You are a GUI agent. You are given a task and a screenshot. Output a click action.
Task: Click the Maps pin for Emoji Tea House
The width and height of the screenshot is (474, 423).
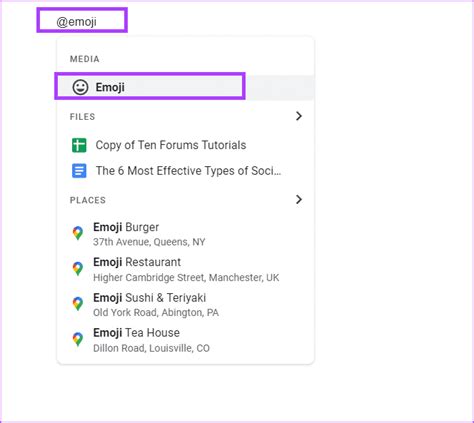(78, 339)
